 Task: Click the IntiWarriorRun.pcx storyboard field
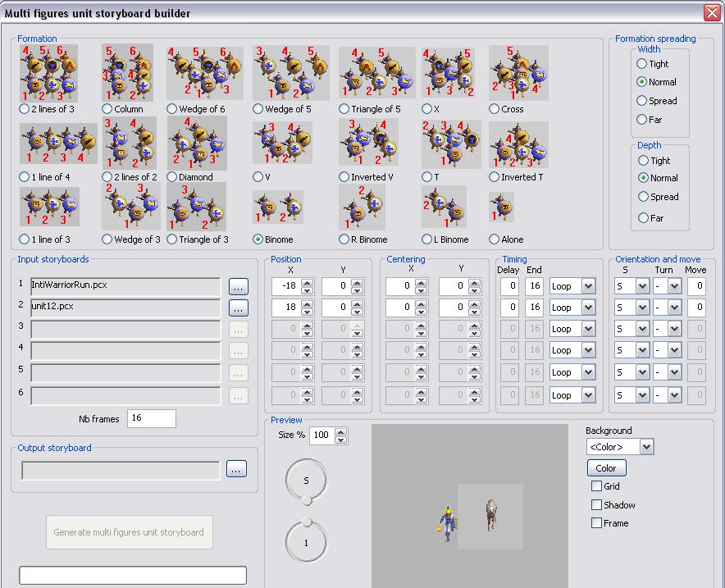125,286
